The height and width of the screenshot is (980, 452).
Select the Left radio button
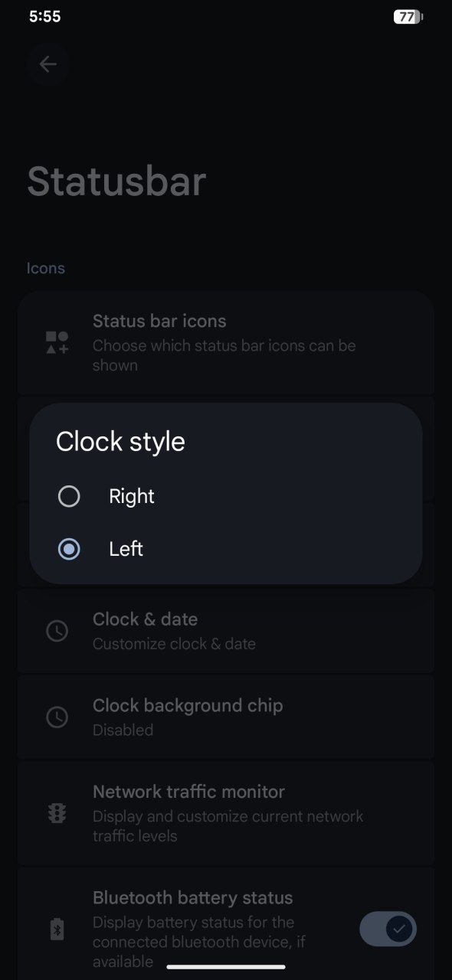tap(69, 549)
